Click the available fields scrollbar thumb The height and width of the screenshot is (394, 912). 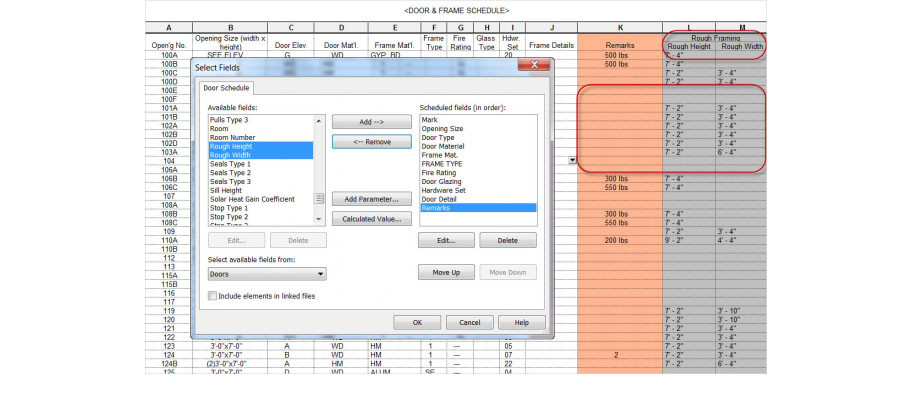319,198
